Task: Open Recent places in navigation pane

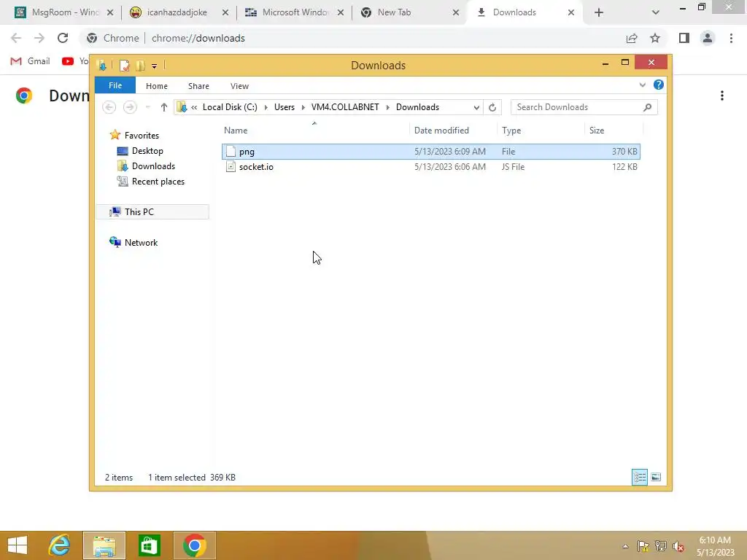Action: (158, 182)
